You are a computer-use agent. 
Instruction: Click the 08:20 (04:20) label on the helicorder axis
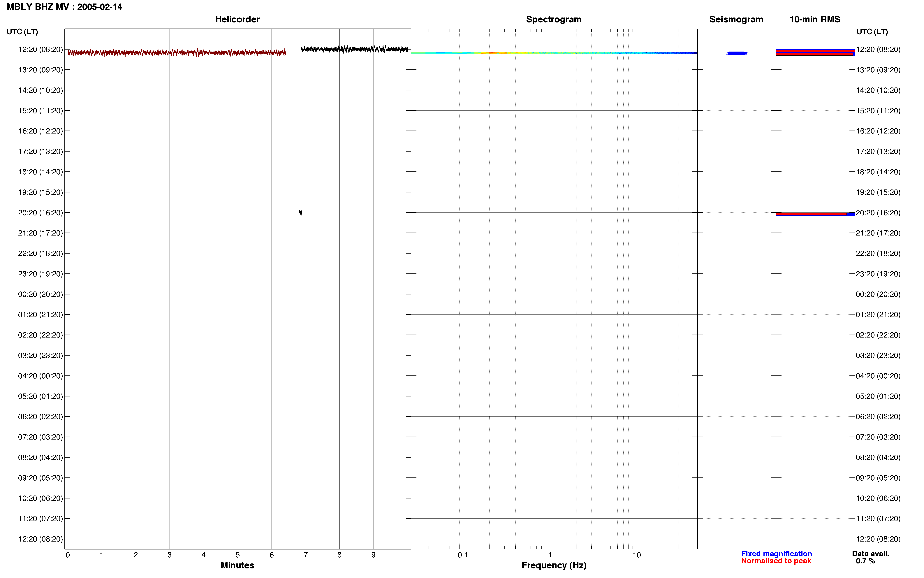41,457
